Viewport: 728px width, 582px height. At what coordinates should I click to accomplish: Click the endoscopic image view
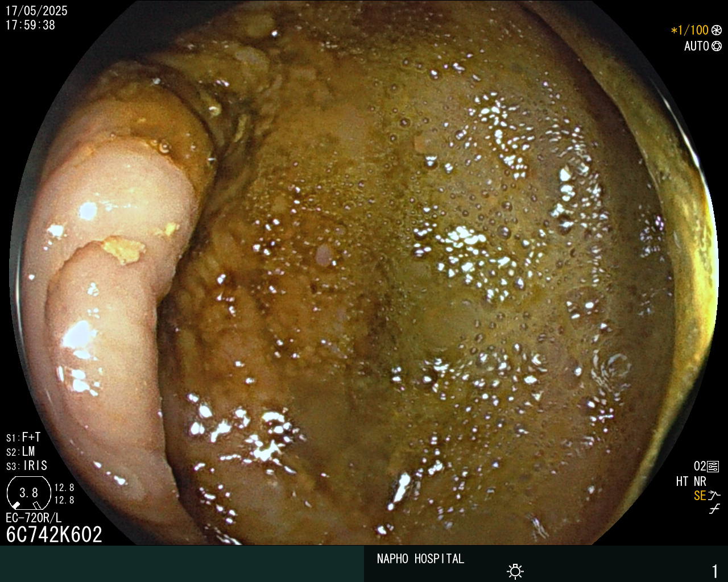point(364,273)
